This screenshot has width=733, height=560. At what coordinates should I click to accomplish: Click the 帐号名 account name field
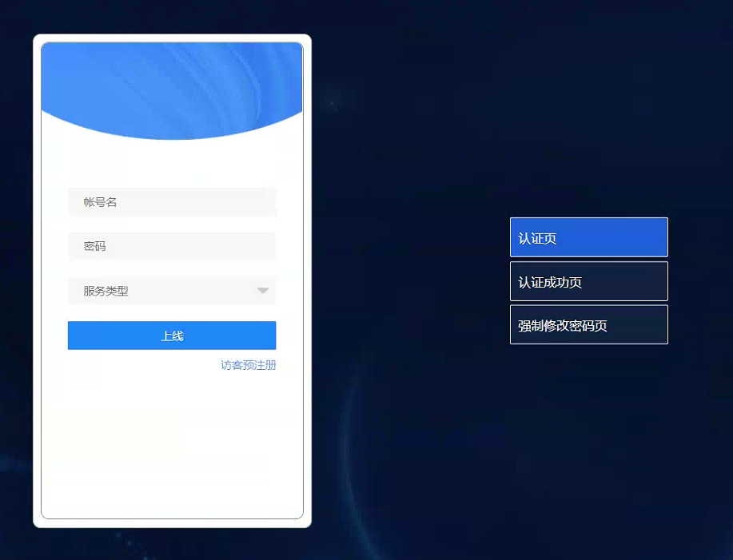[173, 202]
